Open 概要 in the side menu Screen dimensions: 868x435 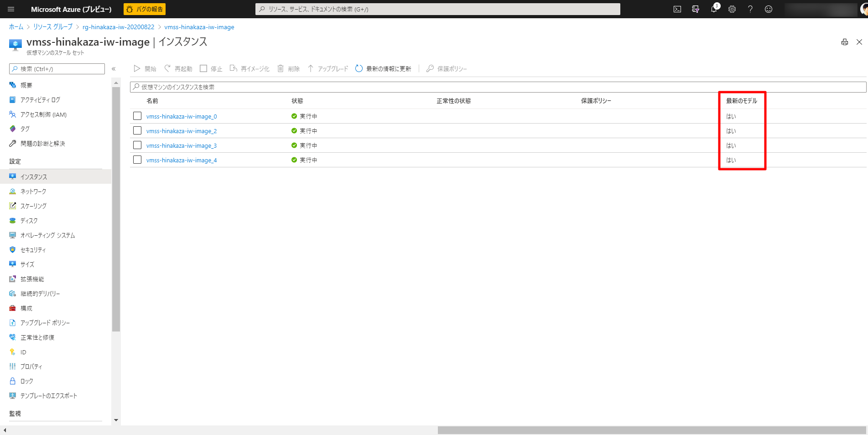pyautogui.click(x=56, y=85)
